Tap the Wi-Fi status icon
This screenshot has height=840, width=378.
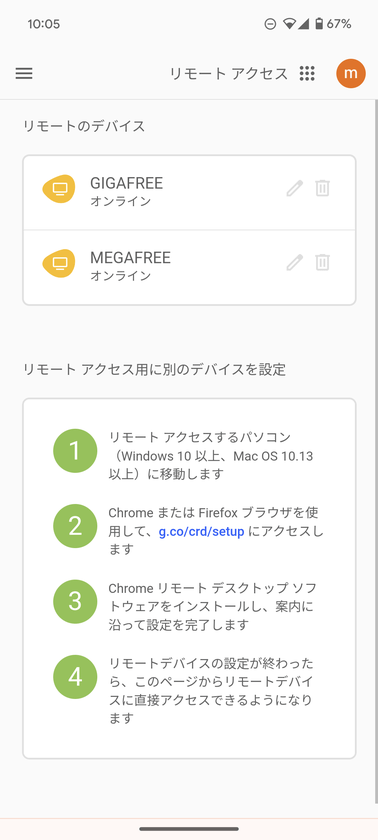[x=290, y=24]
